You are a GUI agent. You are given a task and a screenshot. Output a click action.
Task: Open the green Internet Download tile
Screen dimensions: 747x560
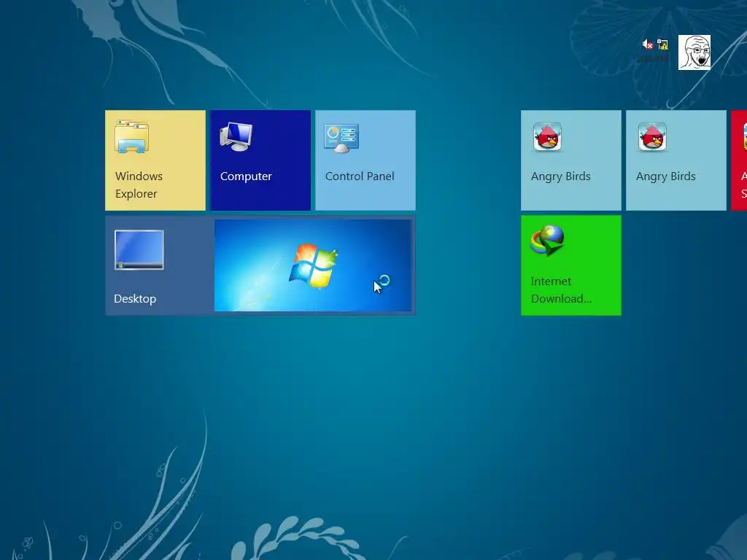[x=571, y=265]
